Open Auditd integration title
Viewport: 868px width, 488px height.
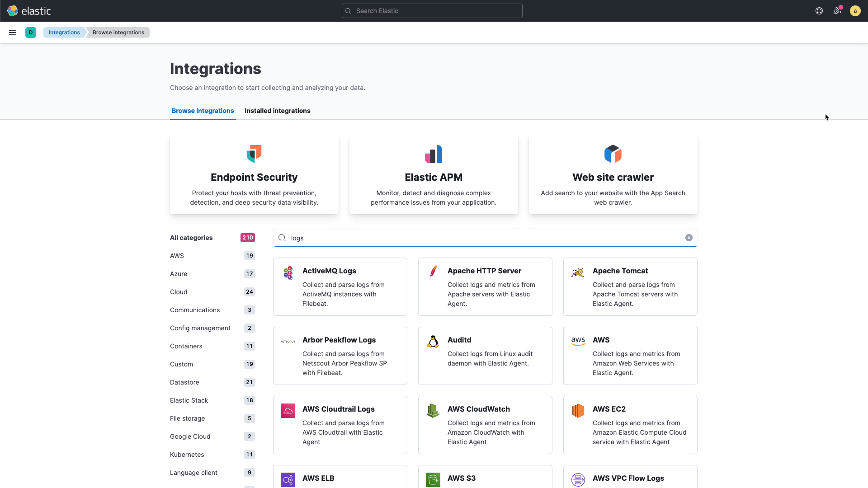(459, 340)
